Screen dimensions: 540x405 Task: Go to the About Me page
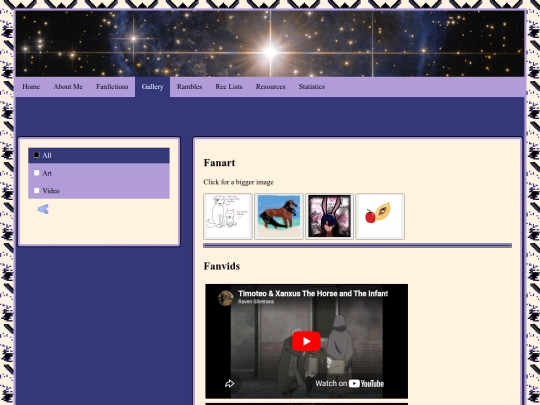click(68, 87)
